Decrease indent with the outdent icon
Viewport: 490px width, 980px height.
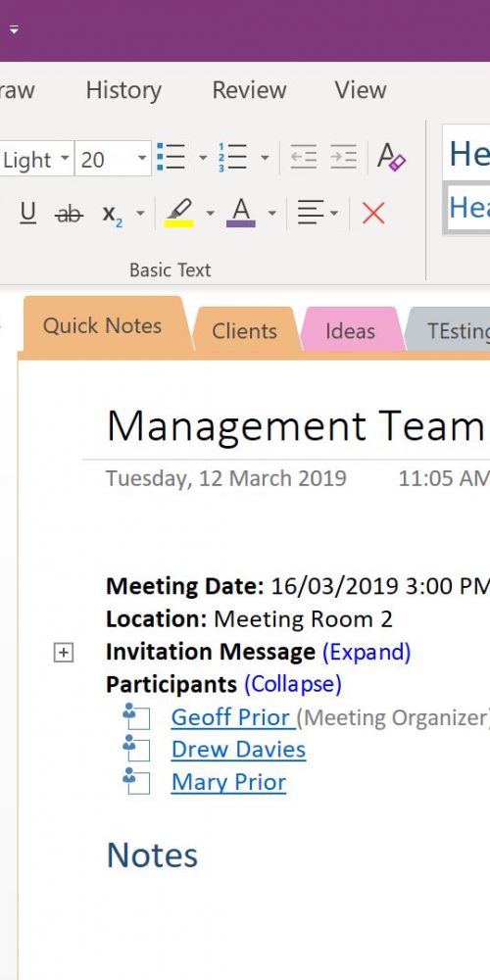pos(304,157)
